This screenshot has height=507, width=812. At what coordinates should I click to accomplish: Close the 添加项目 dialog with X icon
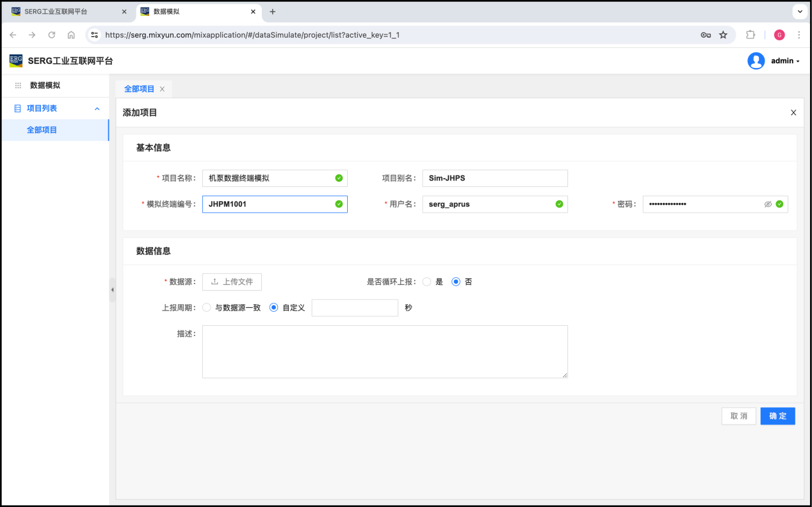tap(793, 113)
